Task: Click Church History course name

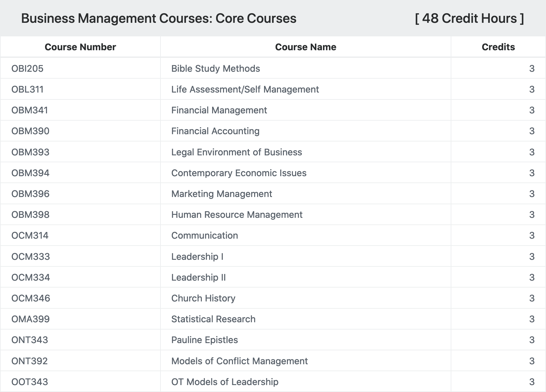Action: coord(203,298)
